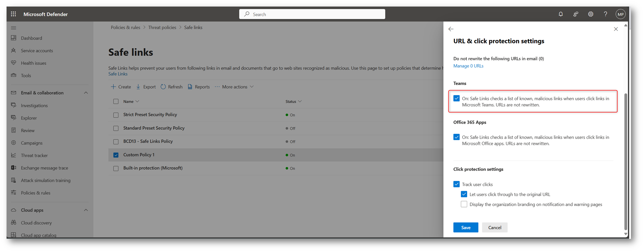
Task: Toggle the Office 365 Apps Safe Links checkbox
Action: tap(456, 137)
